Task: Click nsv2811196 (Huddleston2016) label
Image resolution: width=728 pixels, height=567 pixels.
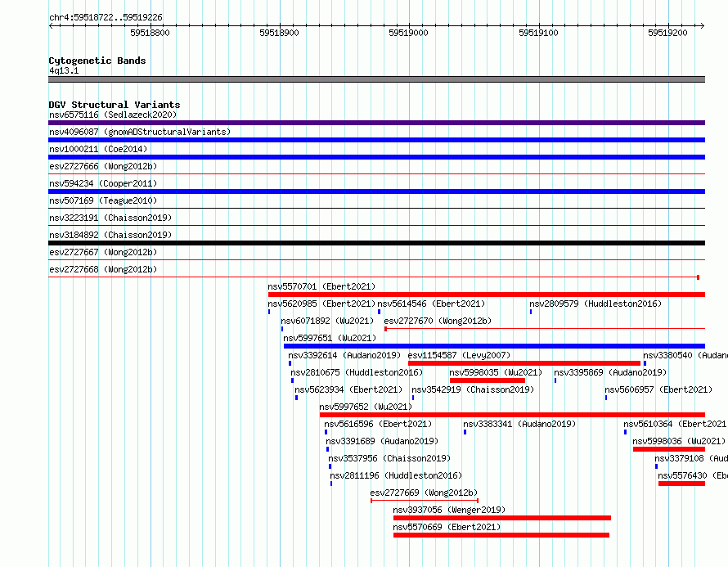Action: point(396,475)
